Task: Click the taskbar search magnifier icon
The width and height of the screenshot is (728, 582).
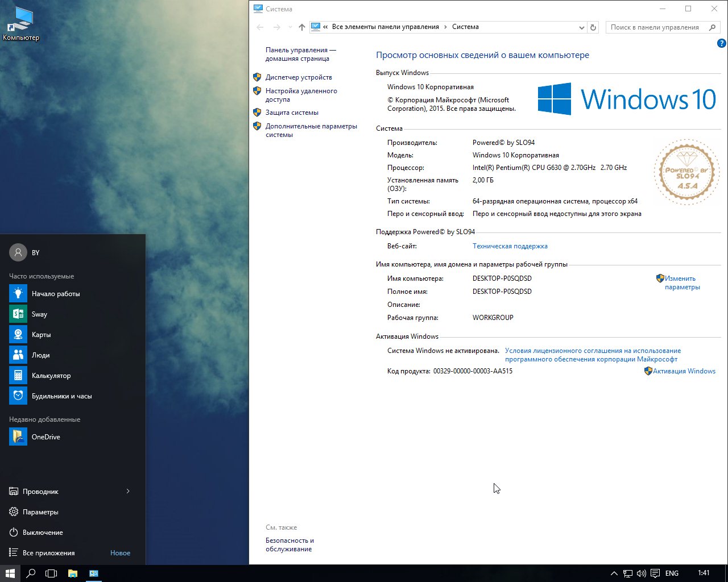Action: click(31, 573)
